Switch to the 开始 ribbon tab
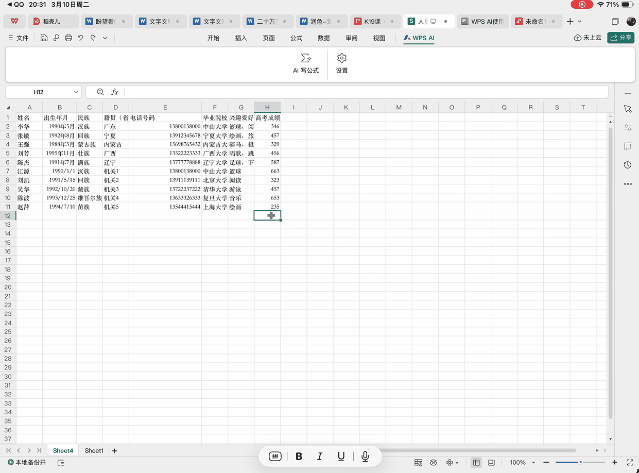 pyautogui.click(x=213, y=37)
